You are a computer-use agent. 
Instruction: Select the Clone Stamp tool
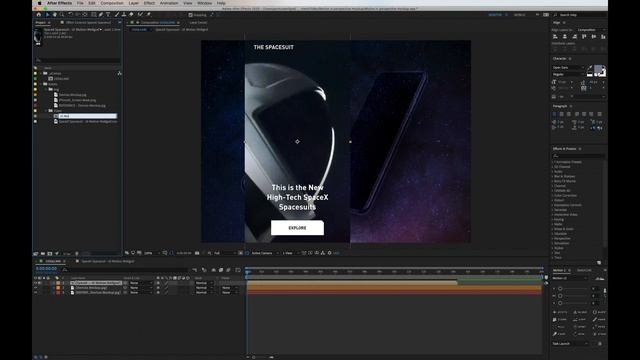[x=124, y=15]
